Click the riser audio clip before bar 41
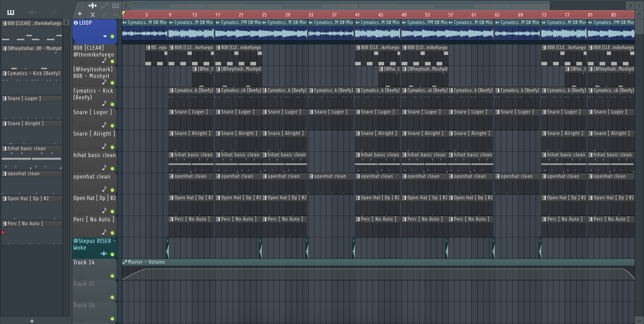The image size is (644, 324). [x=354, y=248]
